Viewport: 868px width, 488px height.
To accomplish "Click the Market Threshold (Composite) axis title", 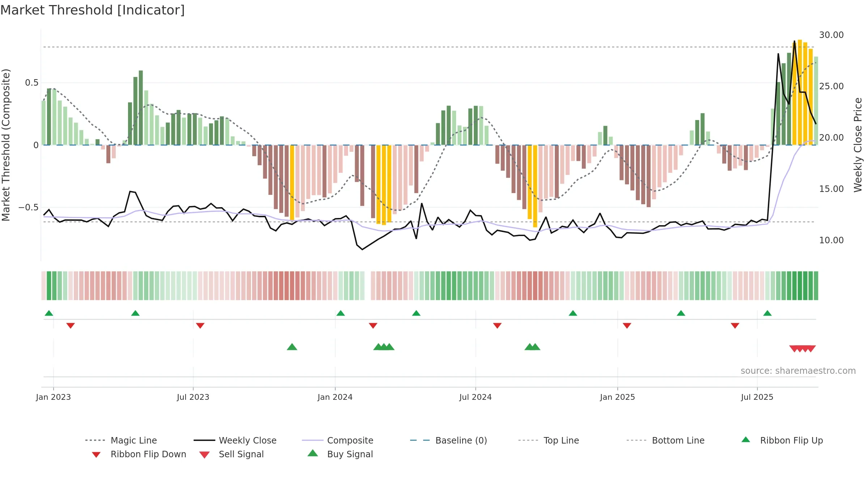I will tap(6, 145).
